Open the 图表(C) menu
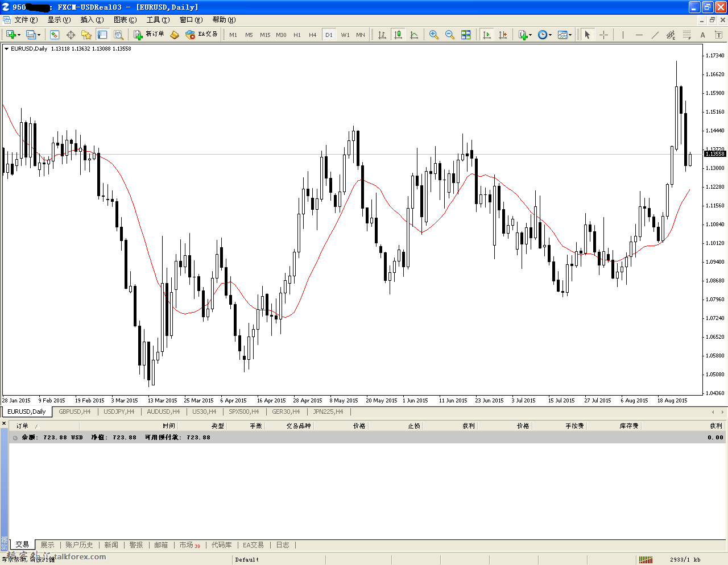The image size is (728, 565). tap(125, 20)
